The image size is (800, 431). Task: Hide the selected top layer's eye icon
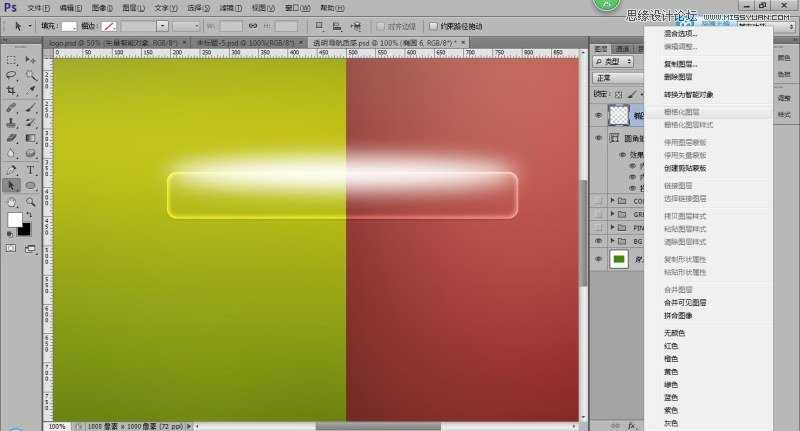tap(599, 116)
